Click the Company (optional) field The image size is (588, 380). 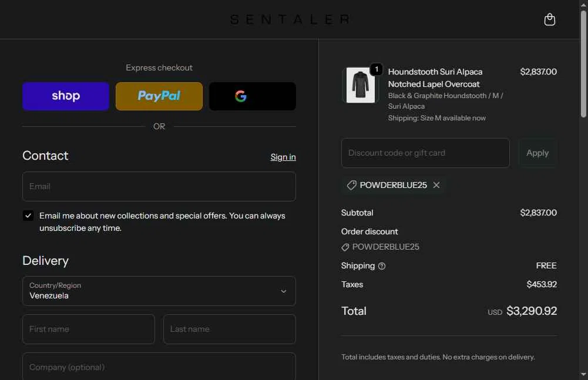coord(159,367)
